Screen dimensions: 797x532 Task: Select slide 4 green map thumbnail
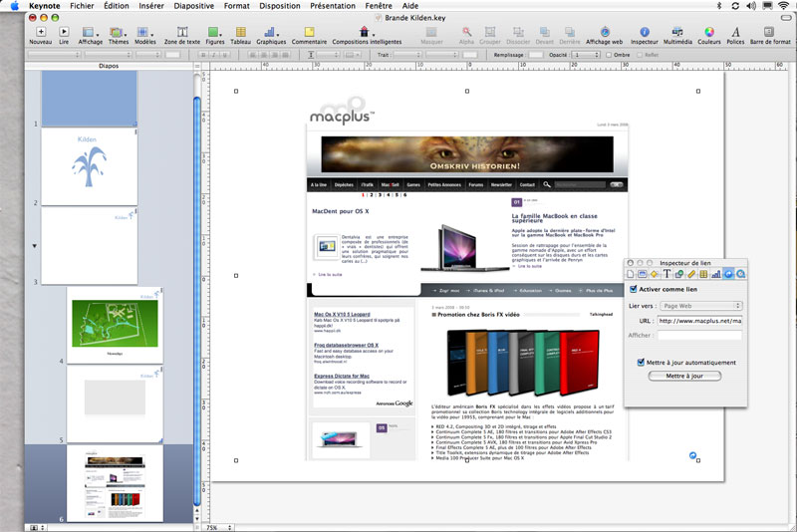tap(115, 325)
